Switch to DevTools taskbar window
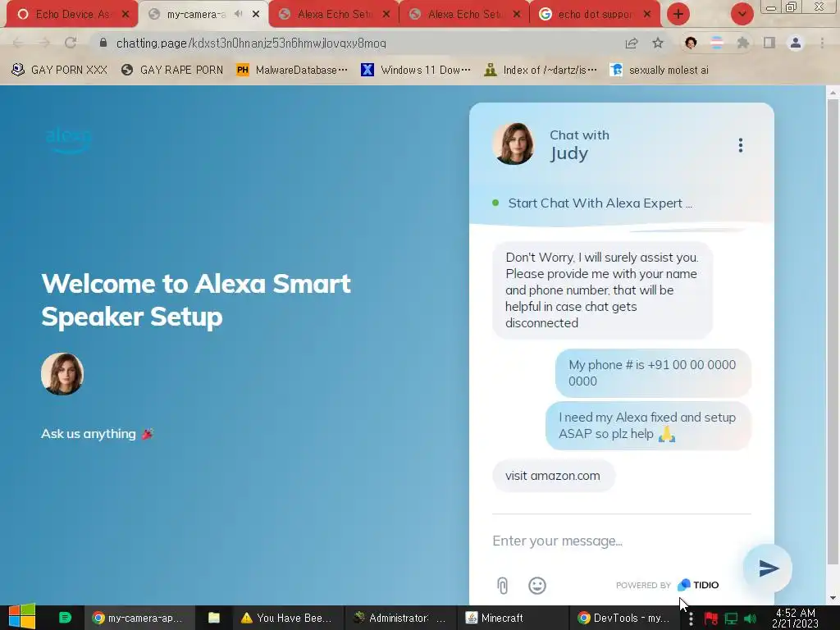The height and width of the screenshot is (630, 840). click(623, 619)
